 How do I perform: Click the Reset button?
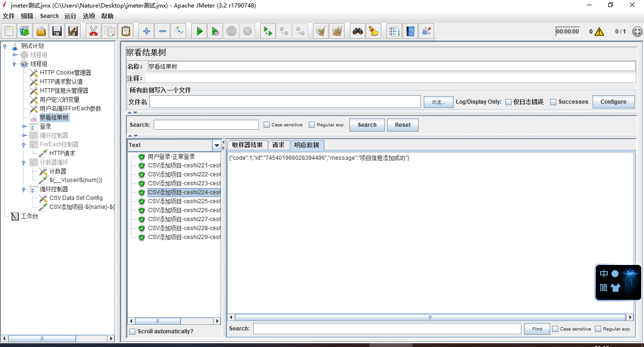coord(403,125)
